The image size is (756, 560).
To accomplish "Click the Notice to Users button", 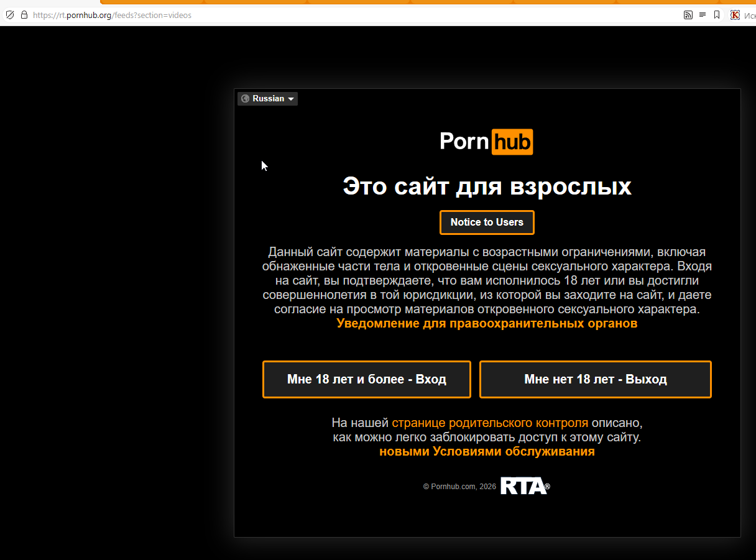I will tap(487, 223).
